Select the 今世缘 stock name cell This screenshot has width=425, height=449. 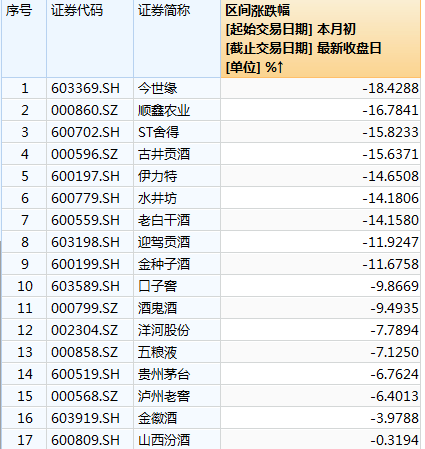coord(177,88)
